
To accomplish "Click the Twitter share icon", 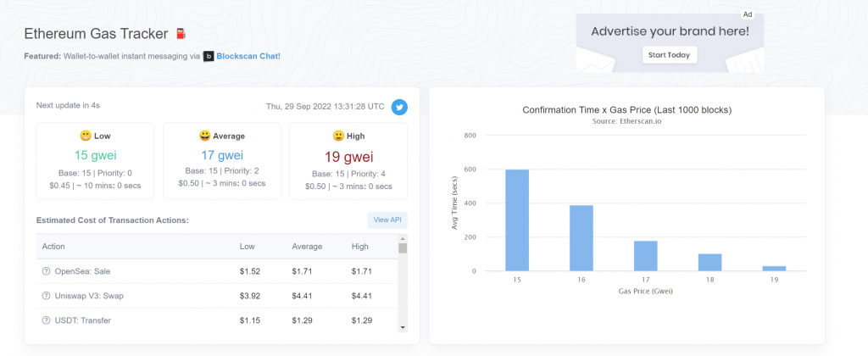I will pyautogui.click(x=399, y=107).
